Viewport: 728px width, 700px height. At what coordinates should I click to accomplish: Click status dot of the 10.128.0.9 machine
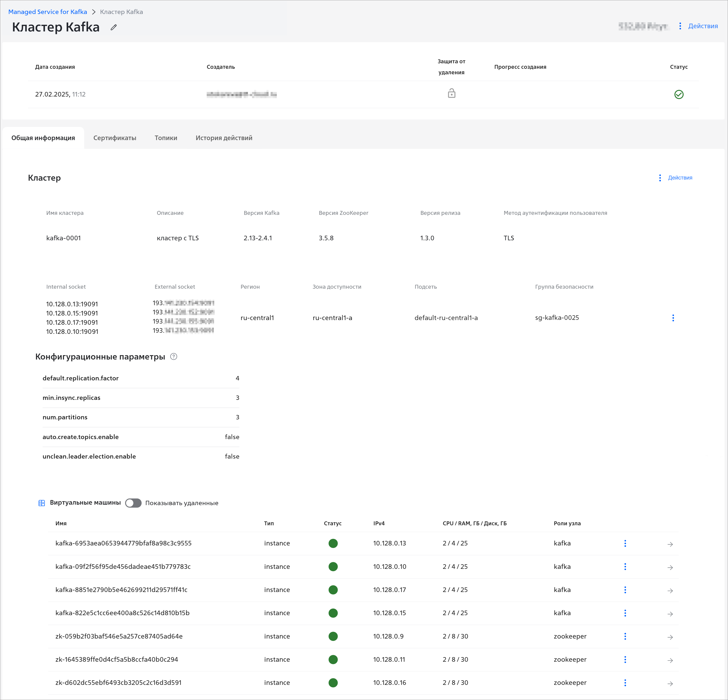(333, 636)
